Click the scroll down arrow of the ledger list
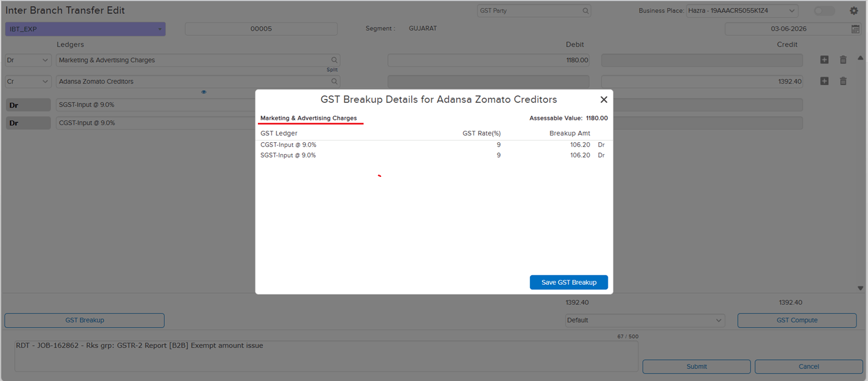This screenshot has height=381, width=868. coord(860,288)
